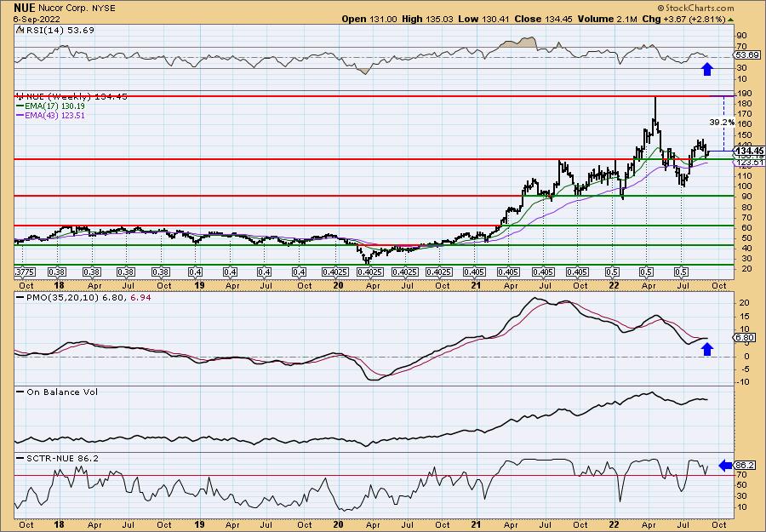Click the 134.45 price tag on the right axis
The image size is (766, 532).
point(749,152)
